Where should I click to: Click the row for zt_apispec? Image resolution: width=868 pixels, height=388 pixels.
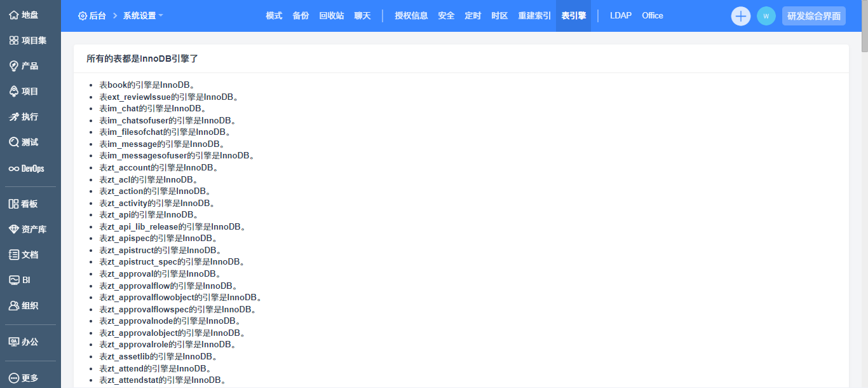[x=158, y=238]
